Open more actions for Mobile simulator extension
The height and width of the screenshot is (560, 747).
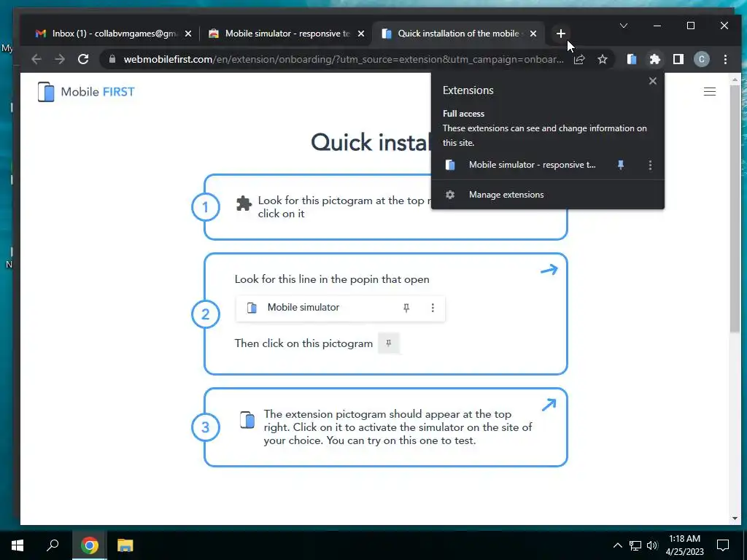(650, 165)
